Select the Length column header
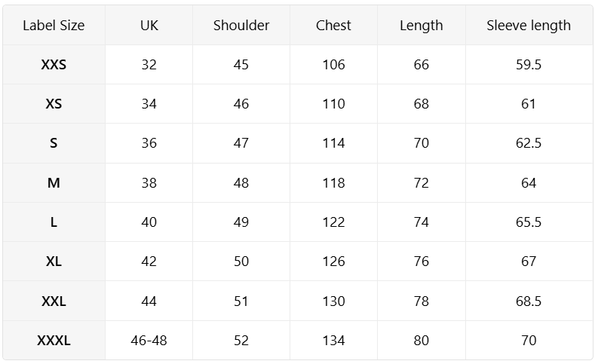The width and height of the screenshot is (595, 364). [x=422, y=25]
